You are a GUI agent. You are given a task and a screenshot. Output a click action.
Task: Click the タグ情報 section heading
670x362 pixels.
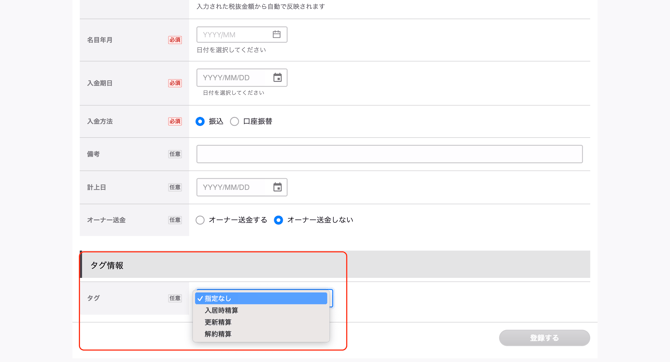pyautogui.click(x=107, y=265)
